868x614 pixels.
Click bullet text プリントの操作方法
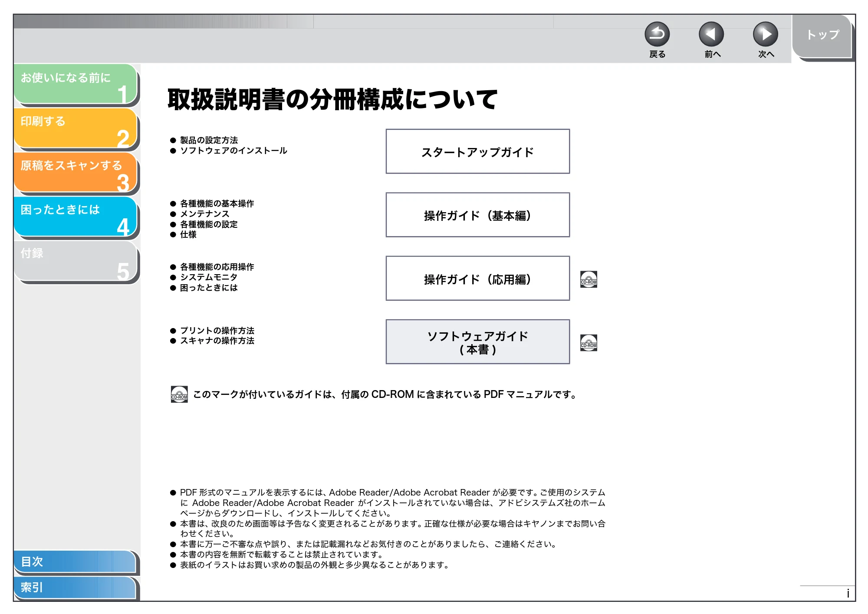pyautogui.click(x=217, y=331)
